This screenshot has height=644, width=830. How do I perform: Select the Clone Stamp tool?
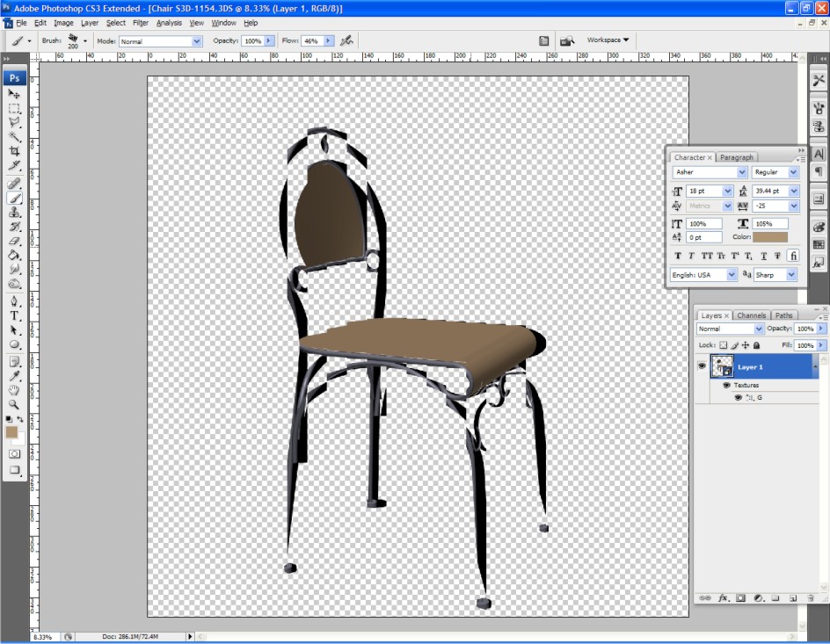[14, 212]
